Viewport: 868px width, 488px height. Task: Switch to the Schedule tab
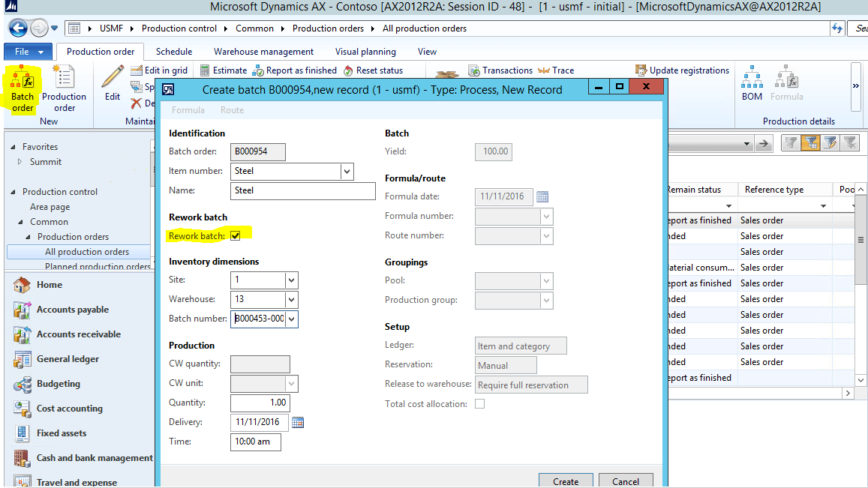click(174, 52)
